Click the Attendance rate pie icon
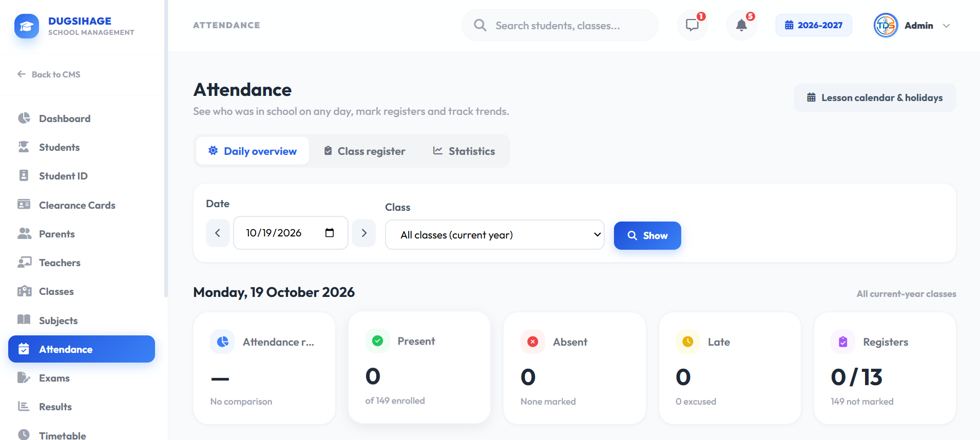This screenshot has height=440, width=980. tap(223, 342)
